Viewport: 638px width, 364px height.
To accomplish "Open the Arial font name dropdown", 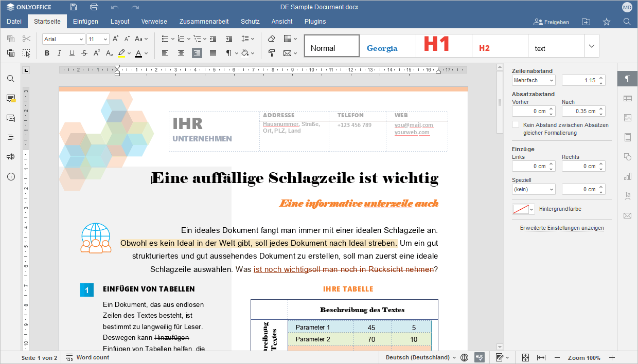I will [81, 39].
